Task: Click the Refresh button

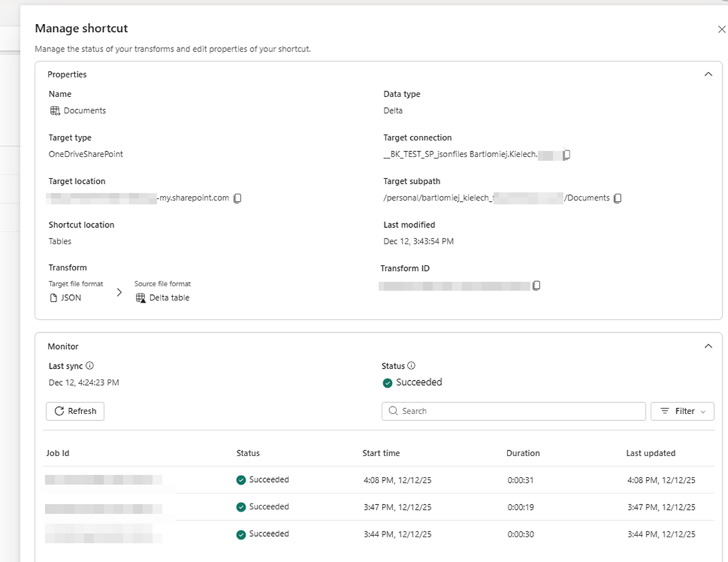Action: point(75,412)
